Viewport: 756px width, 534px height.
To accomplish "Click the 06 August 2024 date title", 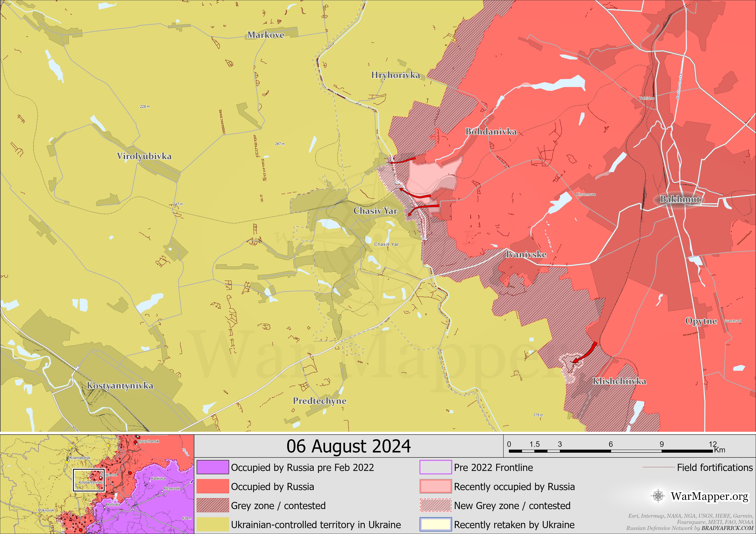I will tap(348, 447).
